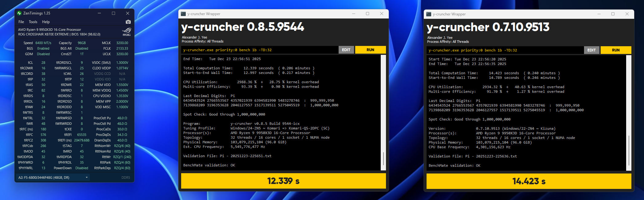Screen dimensions: 644x200
Task: Click the ZenTimings app icon in title bar
Action: tap(19, 13)
